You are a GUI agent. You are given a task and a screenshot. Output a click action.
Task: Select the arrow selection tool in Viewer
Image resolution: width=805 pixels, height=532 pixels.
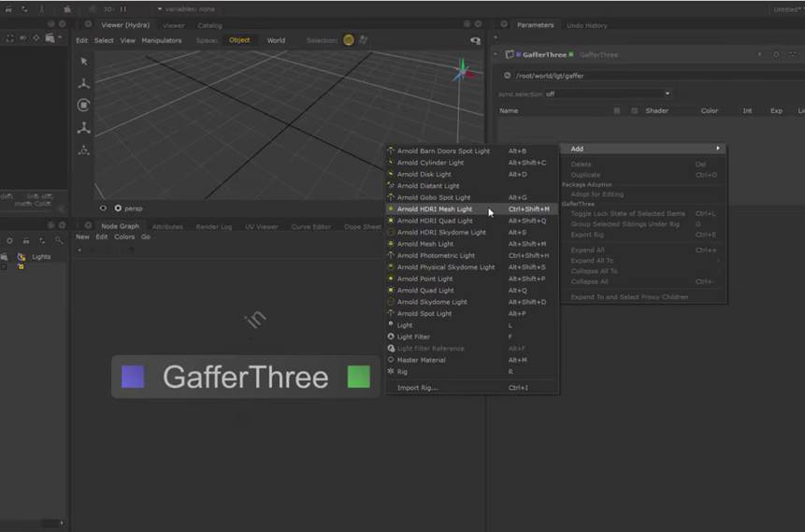(x=83, y=62)
